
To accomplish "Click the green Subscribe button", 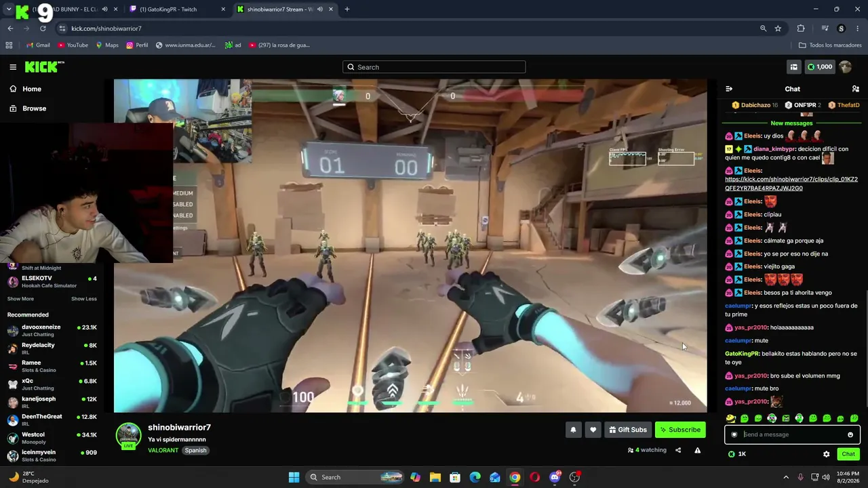I will [680, 430].
